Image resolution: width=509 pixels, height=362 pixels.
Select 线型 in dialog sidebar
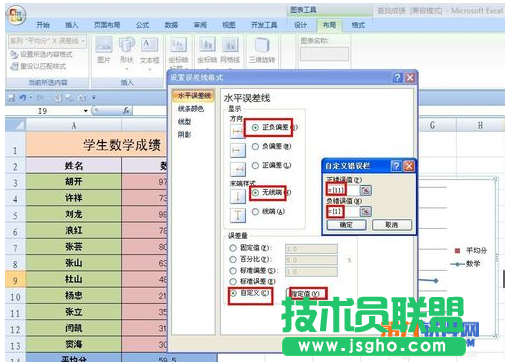(x=185, y=122)
